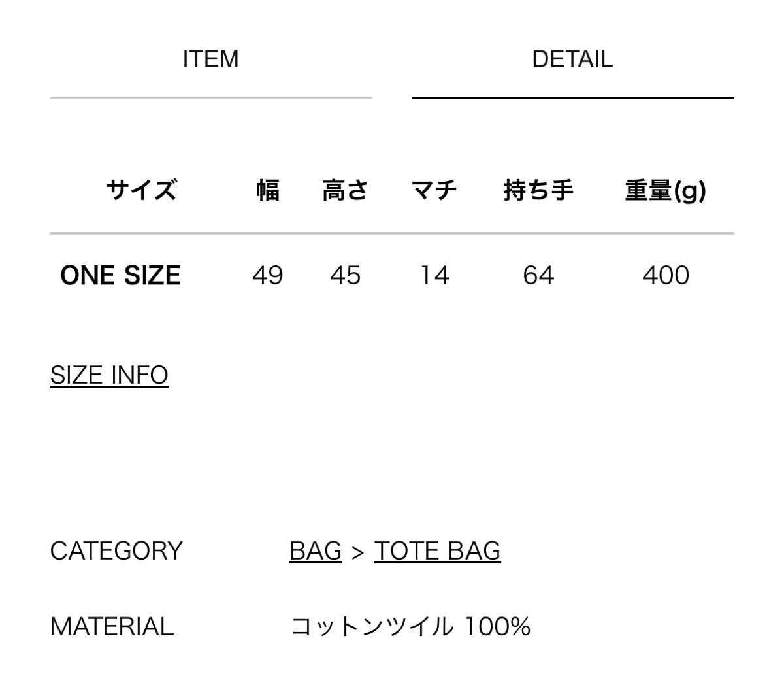Screen dimensions: 784x687
Task: Click the 幅 column header
Action: [x=268, y=190]
